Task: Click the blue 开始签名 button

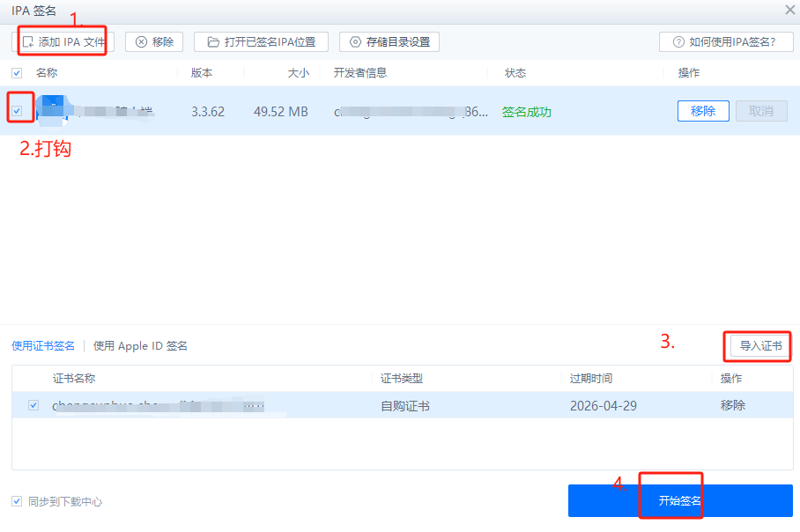Action: click(x=680, y=500)
